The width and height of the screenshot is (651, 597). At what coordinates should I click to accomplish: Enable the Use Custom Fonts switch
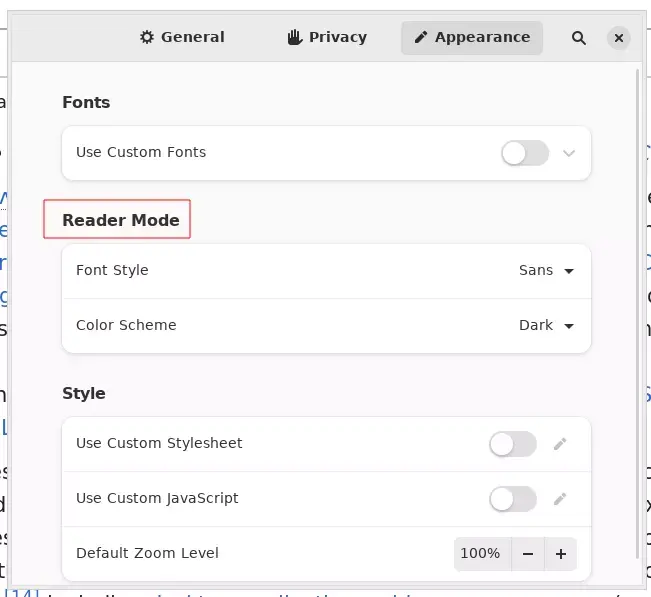525,153
